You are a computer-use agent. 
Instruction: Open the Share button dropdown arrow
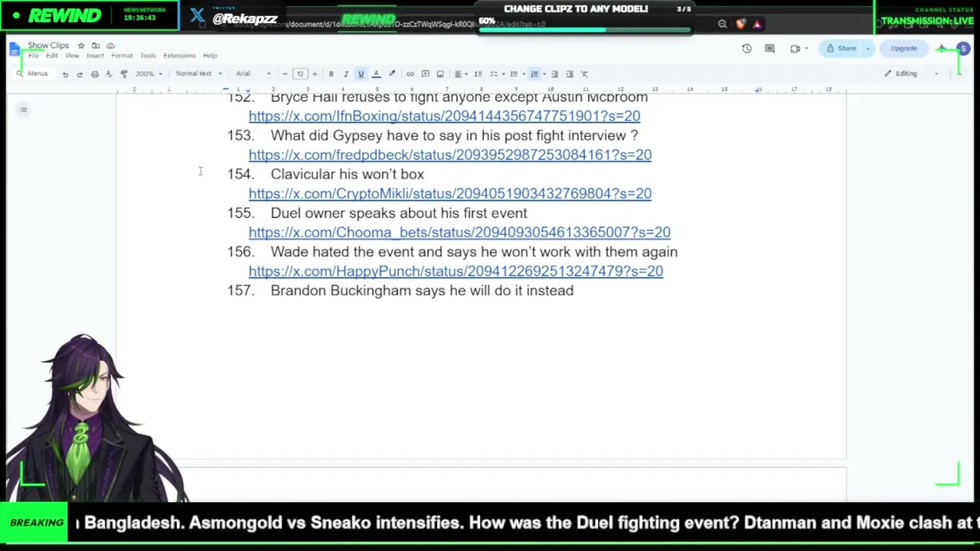pos(867,49)
